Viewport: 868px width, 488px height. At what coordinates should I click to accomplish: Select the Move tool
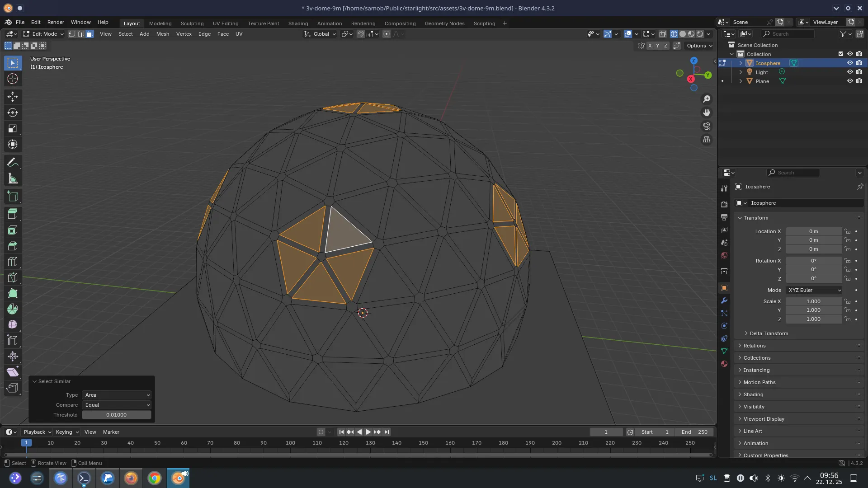(13, 96)
